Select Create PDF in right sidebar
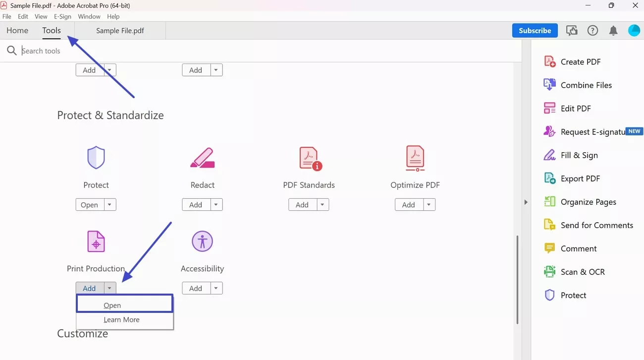Screen dimensions: 644x360 click(x=579, y=61)
